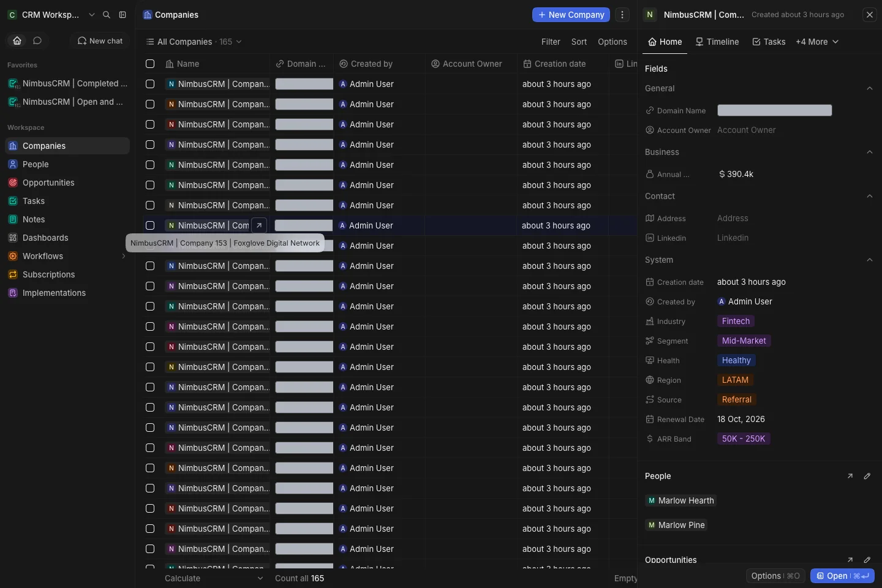Image resolution: width=882 pixels, height=588 pixels.
Task: Open Notes in the workspace sidebar
Action: pyautogui.click(x=67, y=219)
